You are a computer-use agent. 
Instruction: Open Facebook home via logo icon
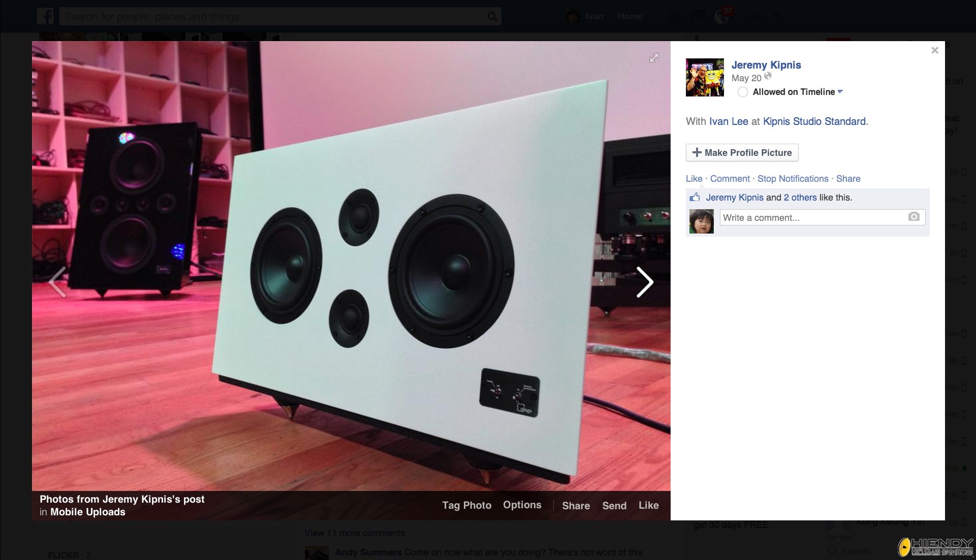tap(45, 16)
